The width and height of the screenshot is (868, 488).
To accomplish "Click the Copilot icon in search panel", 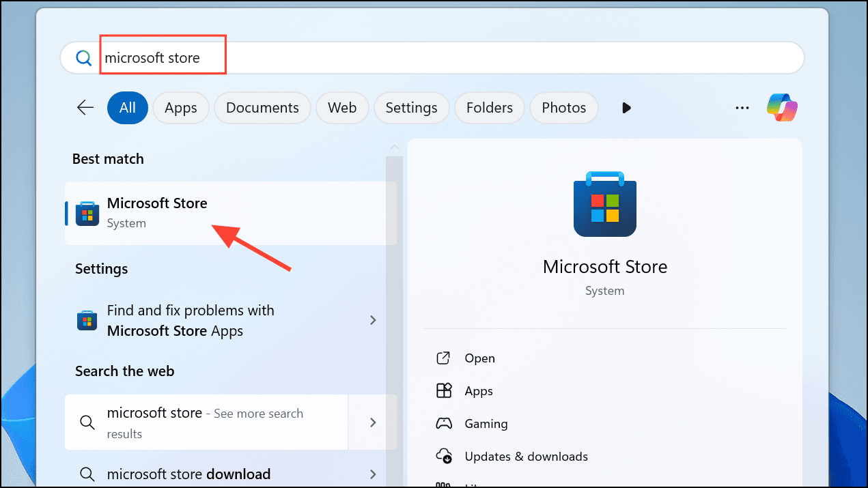I will coord(782,108).
